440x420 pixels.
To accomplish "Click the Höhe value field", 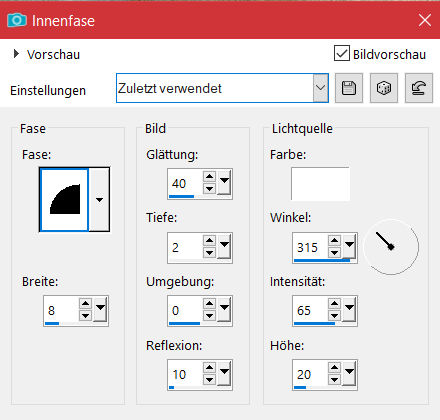I will 310,375.
